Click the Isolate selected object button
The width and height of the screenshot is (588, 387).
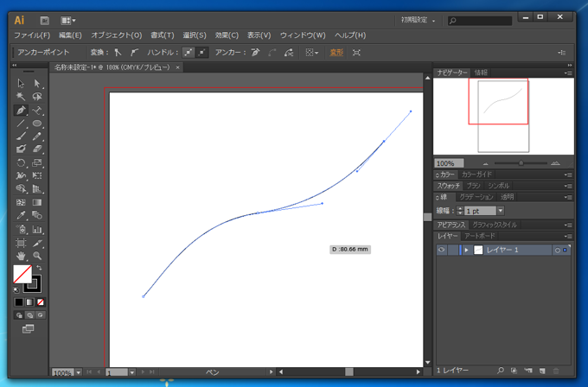[x=356, y=53]
